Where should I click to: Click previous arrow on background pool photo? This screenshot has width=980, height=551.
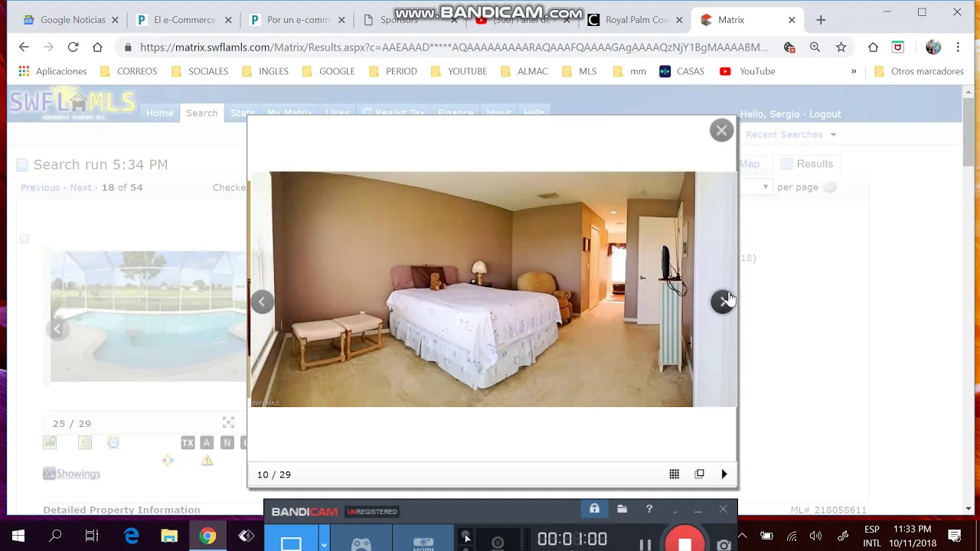point(57,329)
